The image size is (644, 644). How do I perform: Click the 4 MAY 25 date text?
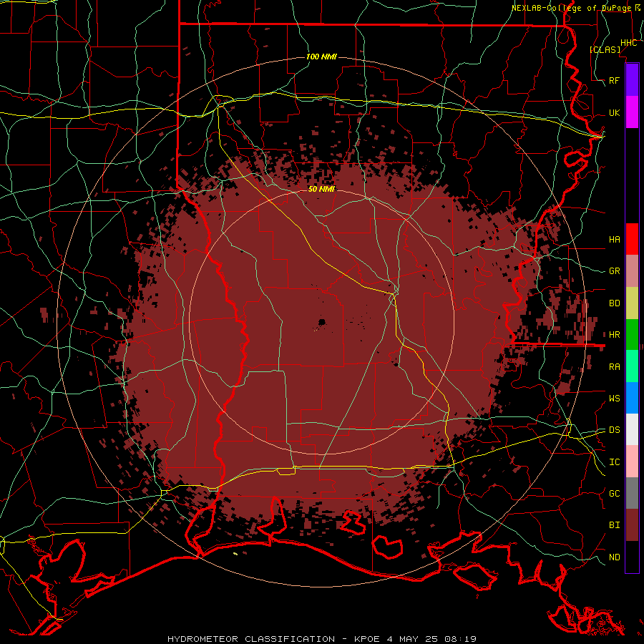pyautogui.click(x=413, y=639)
